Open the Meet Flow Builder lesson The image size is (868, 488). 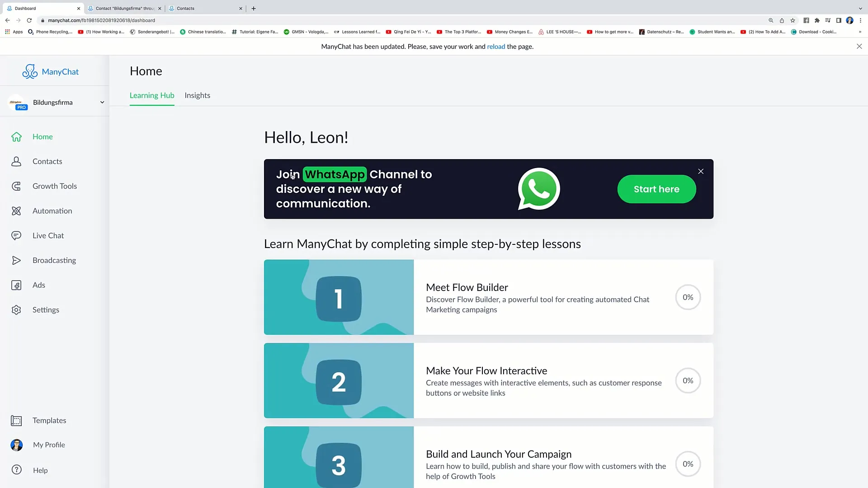tap(489, 297)
